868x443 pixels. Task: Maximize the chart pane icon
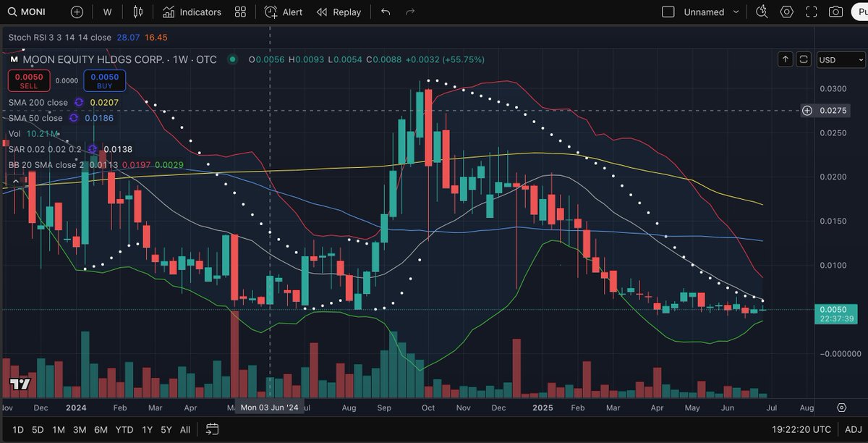(803, 59)
